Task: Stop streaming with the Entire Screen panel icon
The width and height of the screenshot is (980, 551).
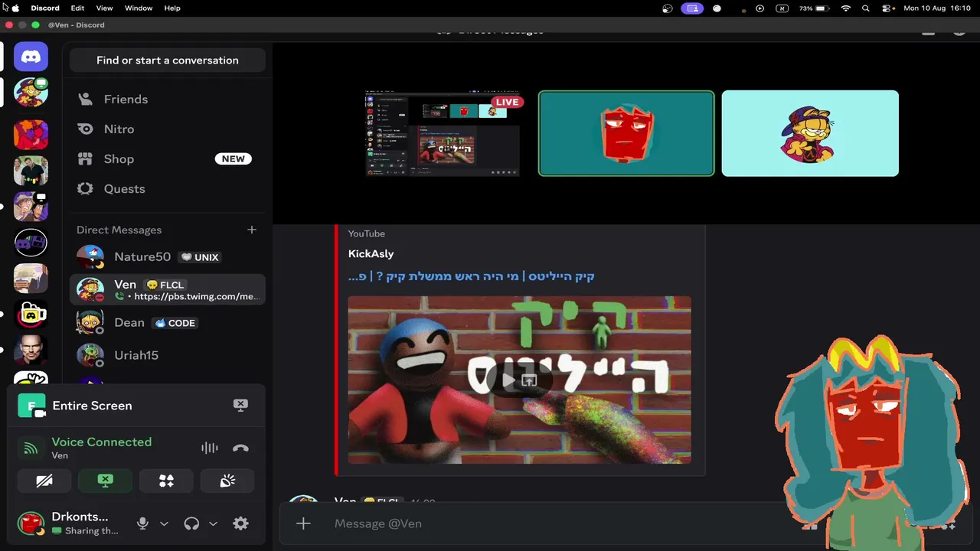Action: [240, 406]
